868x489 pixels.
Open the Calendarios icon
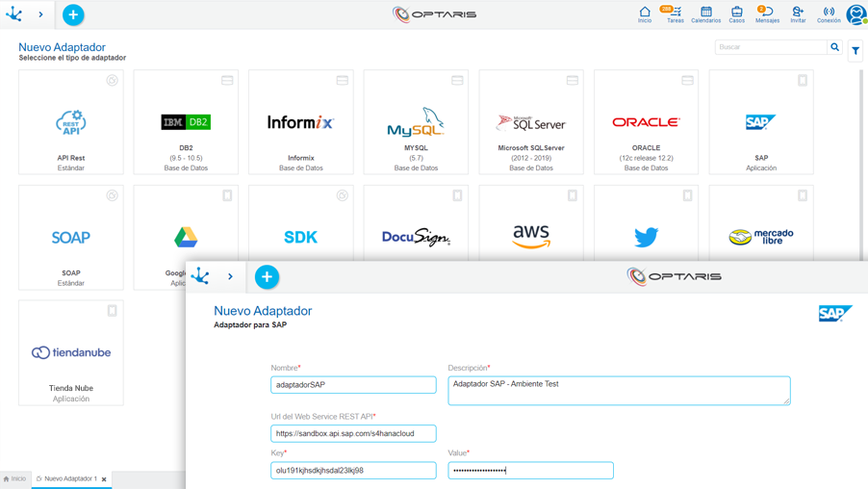[705, 14]
